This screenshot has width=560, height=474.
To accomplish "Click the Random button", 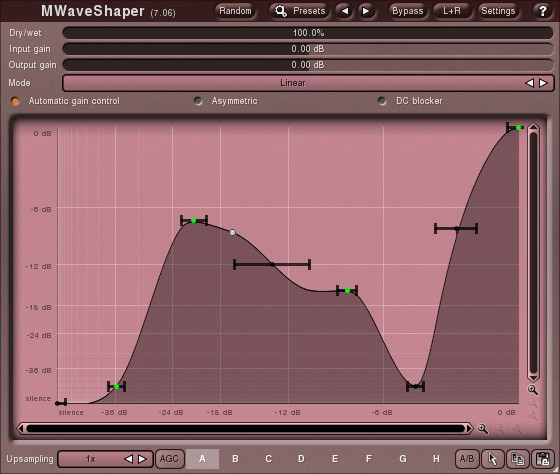I will (235, 11).
